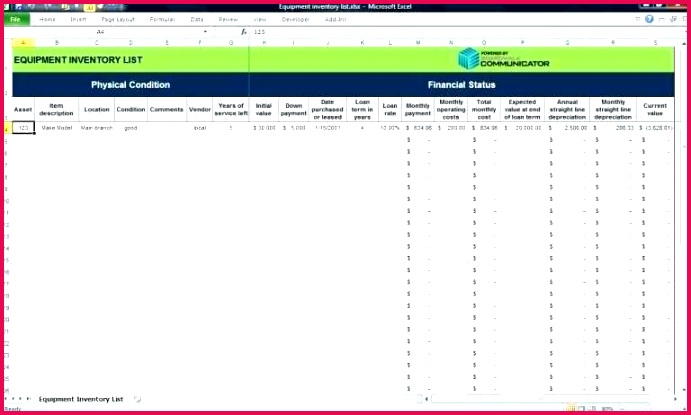Select column B header
The height and width of the screenshot is (415, 691).
coord(56,43)
